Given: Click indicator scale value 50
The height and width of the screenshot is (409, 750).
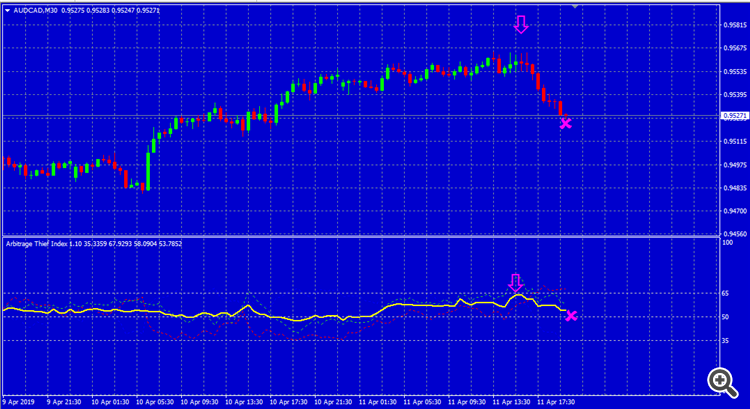Looking at the screenshot, I should pyautogui.click(x=726, y=317).
